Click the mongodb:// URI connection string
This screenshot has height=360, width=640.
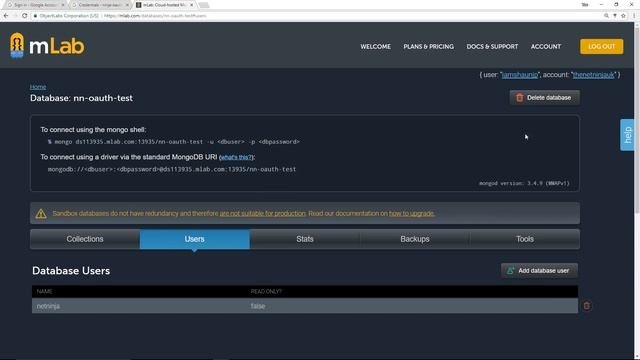tap(172, 169)
